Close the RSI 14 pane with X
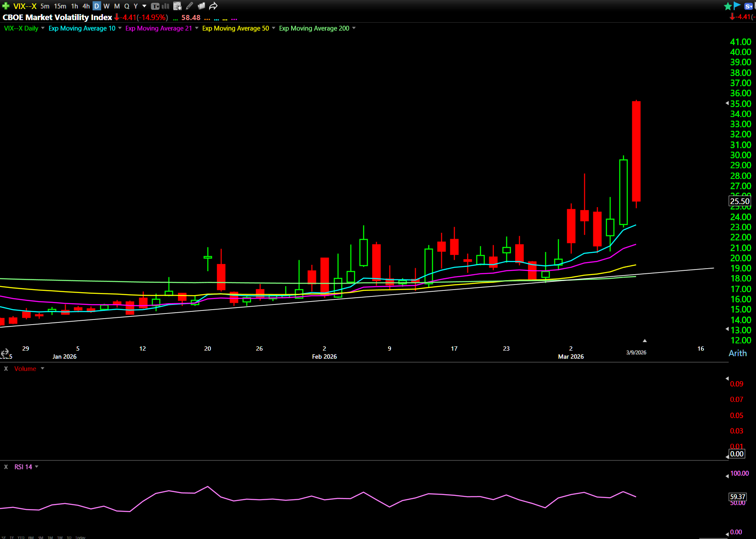756x539 pixels. tap(6, 467)
